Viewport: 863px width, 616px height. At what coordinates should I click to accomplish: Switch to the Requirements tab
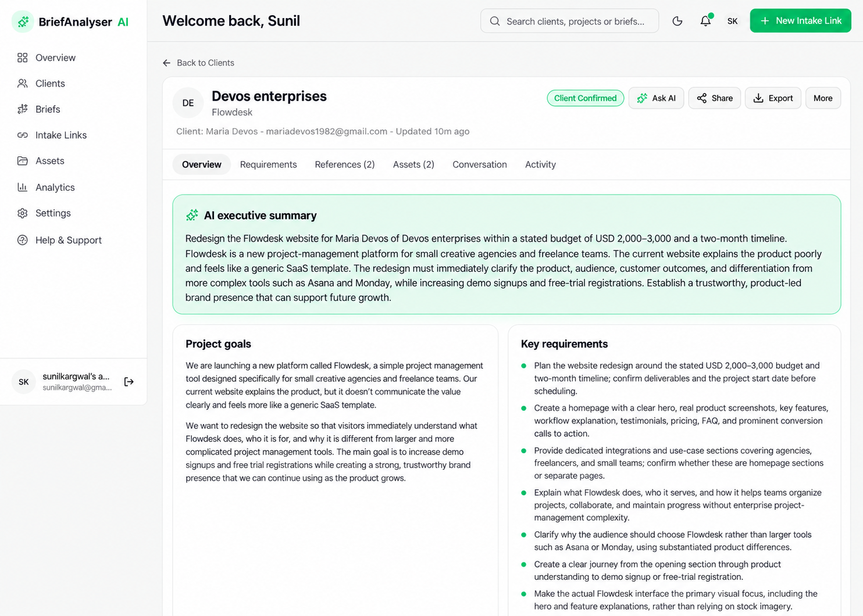click(268, 164)
